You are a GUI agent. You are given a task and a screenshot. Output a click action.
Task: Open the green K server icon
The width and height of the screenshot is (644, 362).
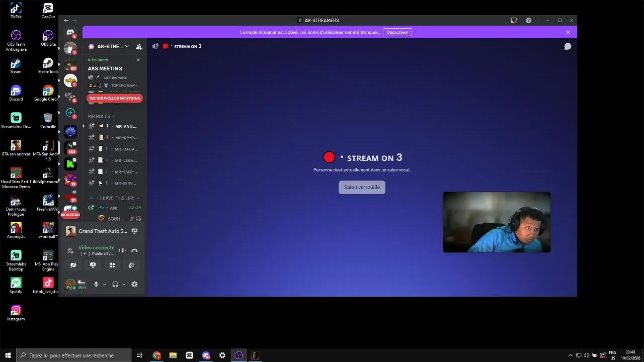point(70,164)
